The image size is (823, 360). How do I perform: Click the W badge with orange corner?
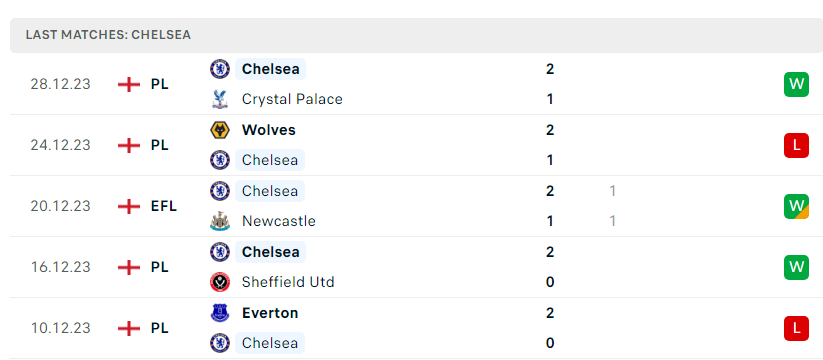pyautogui.click(x=796, y=206)
